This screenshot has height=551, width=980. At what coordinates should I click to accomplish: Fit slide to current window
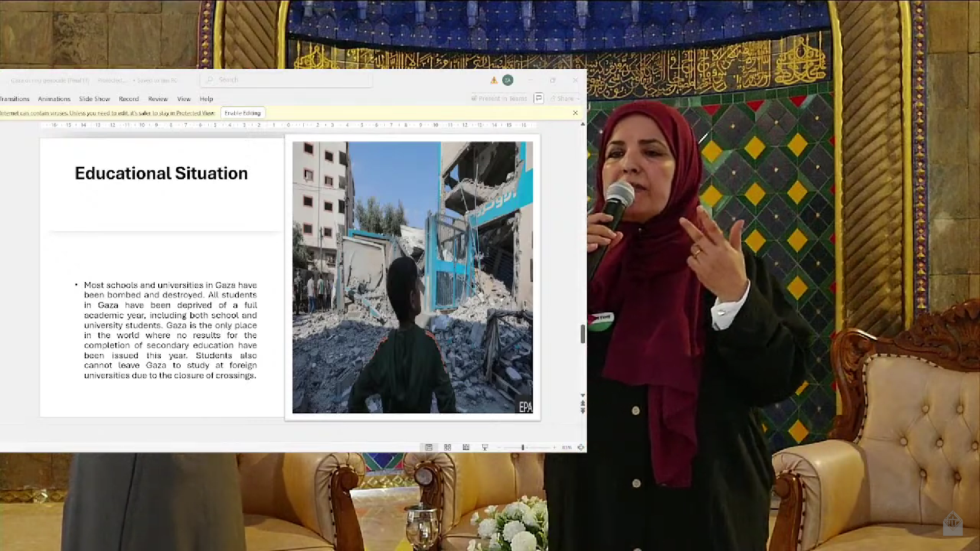click(x=581, y=447)
